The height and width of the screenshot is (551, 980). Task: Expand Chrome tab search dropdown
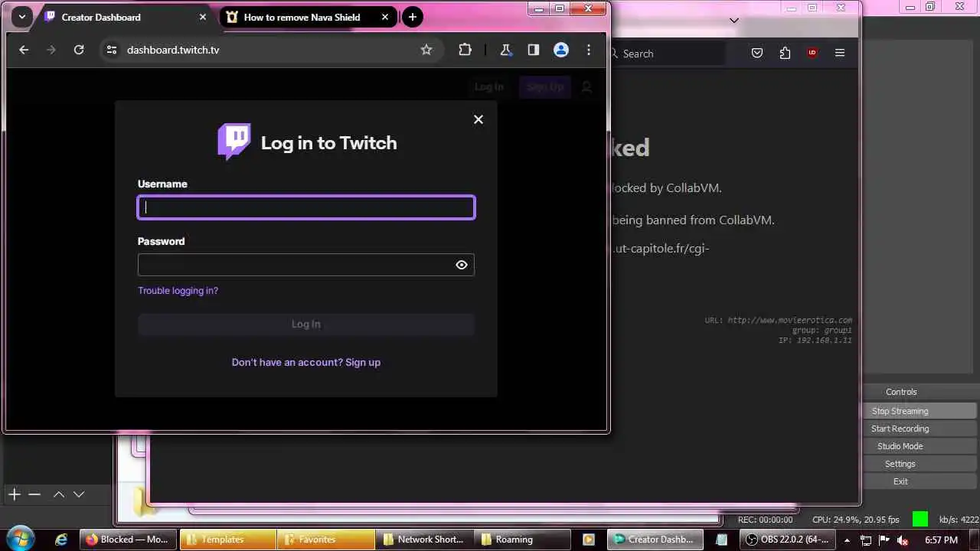pyautogui.click(x=21, y=17)
